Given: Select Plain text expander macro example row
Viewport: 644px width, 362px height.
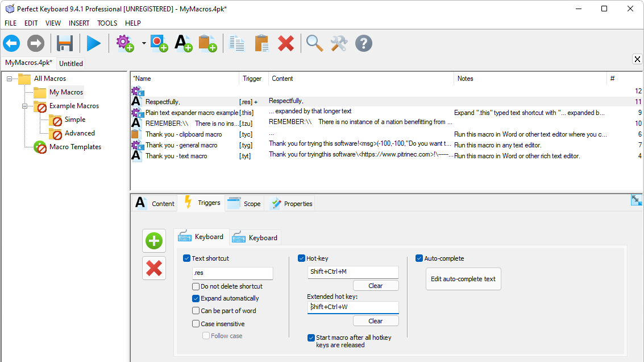Looking at the screenshot, I should point(386,112).
